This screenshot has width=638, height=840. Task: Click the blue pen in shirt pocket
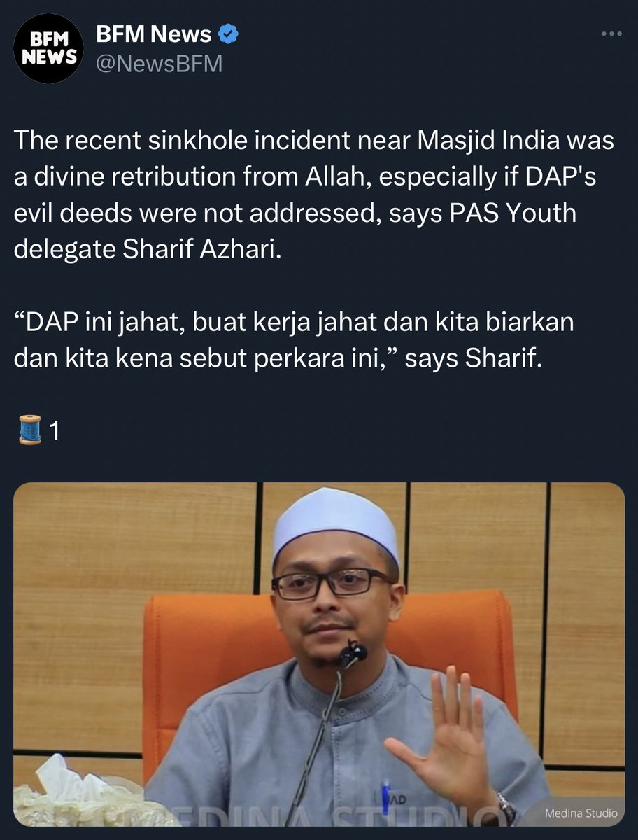click(x=385, y=797)
